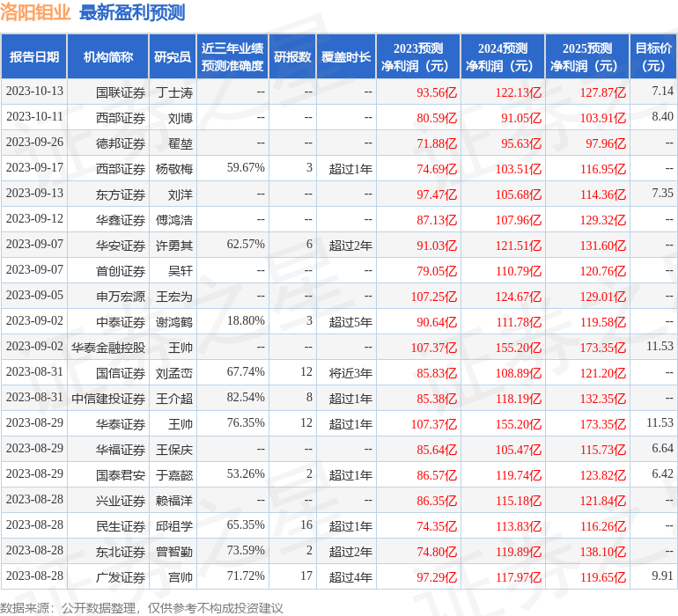
Task: Click the 研报数 column header
Action: [x=292, y=56]
